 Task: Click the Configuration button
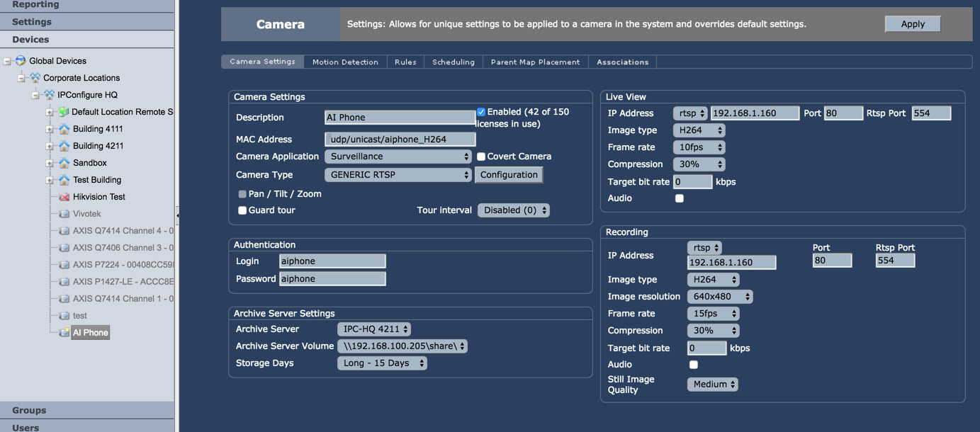[x=509, y=175]
